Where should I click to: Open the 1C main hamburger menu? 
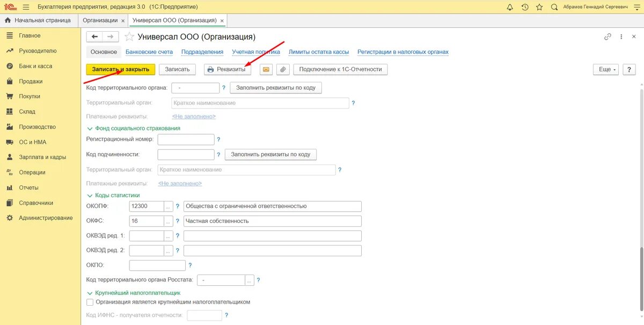26,7
